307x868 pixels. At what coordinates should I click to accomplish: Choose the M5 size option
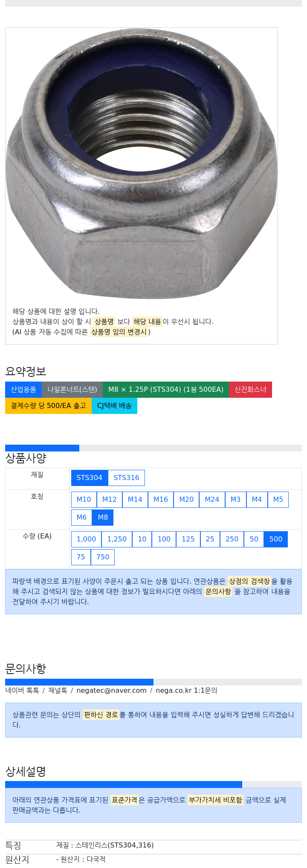(x=278, y=500)
